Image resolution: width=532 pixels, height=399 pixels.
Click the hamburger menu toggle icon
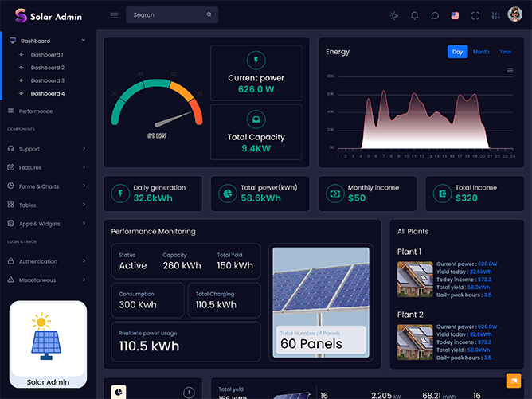[114, 15]
